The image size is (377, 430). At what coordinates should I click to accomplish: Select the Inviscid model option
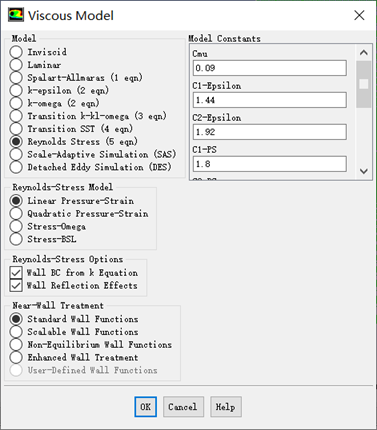(x=16, y=52)
